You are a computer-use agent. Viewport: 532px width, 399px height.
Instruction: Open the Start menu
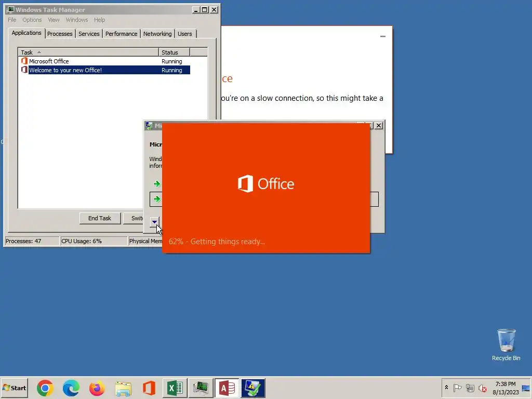[x=14, y=388]
